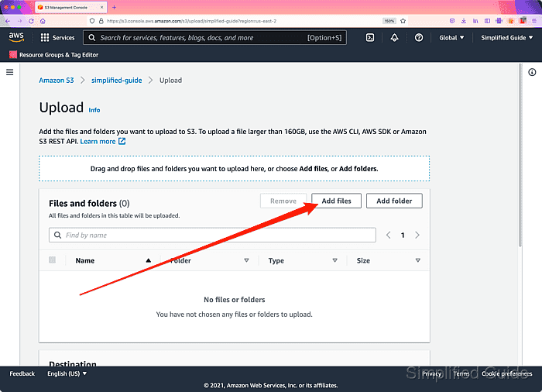Bookmark this page with the star icon
542x392 pixels.
(x=403, y=21)
